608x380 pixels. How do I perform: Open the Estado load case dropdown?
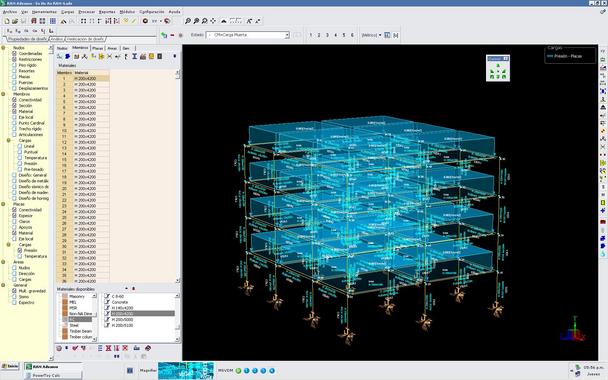(287, 35)
